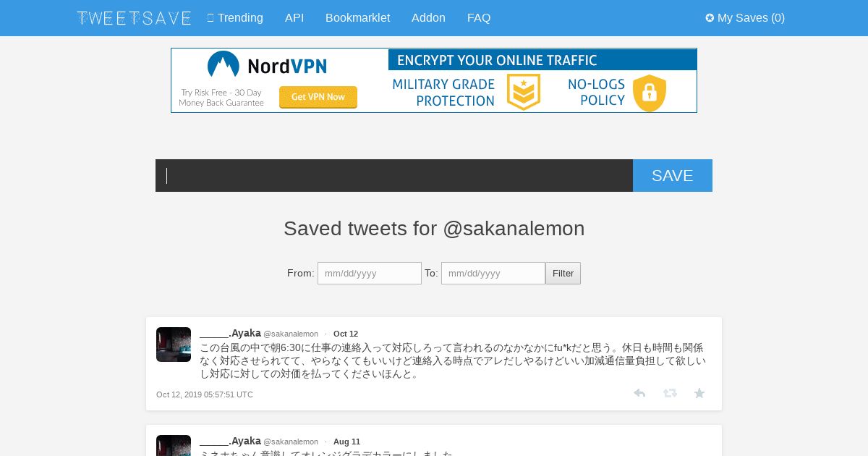The width and height of the screenshot is (868, 456).
Task: Focus the tweet URL input field
Action: [x=394, y=176]
